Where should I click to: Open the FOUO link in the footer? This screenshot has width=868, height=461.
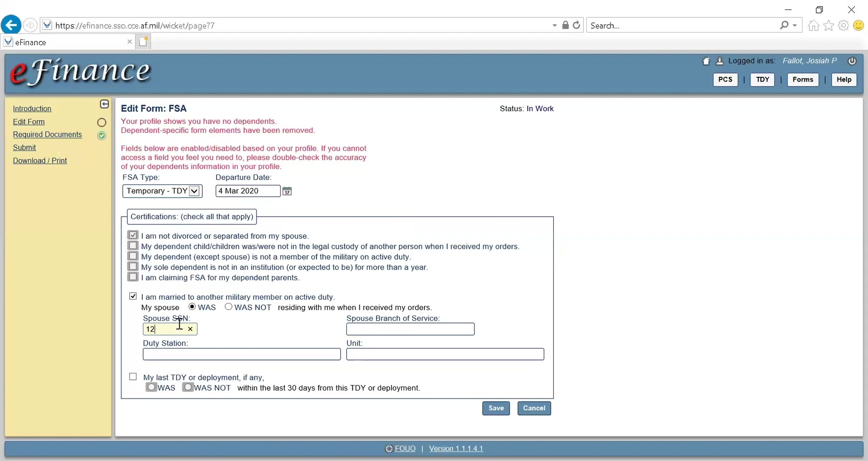click(x=405, y=448)
